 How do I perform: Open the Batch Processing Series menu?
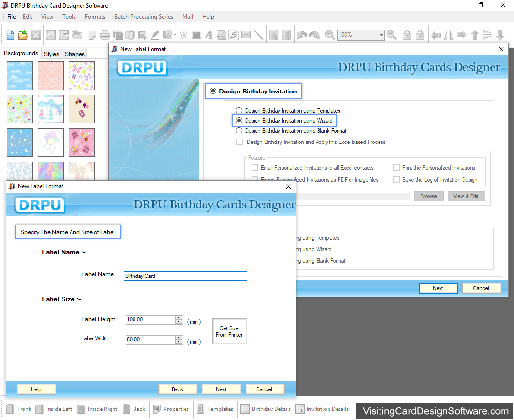pyautogui.click(x=144, y=17)
